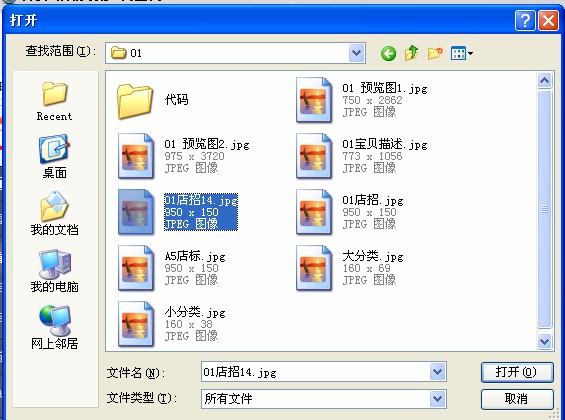Click the 01宝贝描述.jpg file name

coord(385,144)
